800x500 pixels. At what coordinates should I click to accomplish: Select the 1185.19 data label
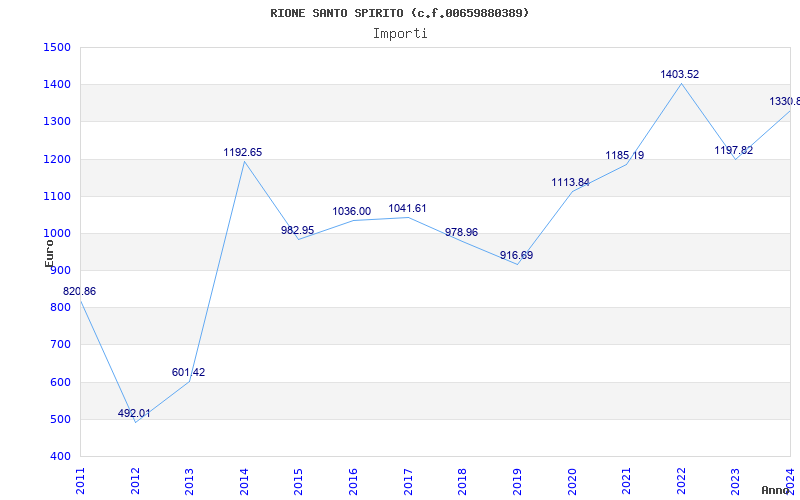click(x=624, y=155)
